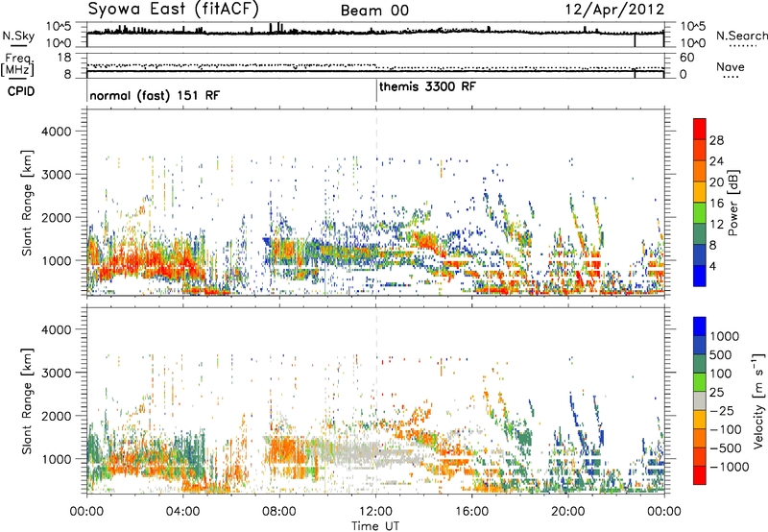Click the 'CPID' row label
This screenshot has width=768, height=532.
pyautogui.click(x=21, y=91)
